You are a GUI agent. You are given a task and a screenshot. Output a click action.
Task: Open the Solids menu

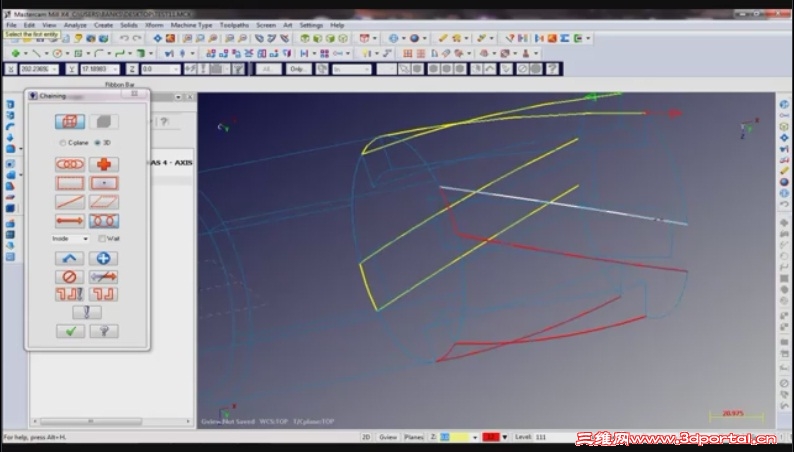129,25
